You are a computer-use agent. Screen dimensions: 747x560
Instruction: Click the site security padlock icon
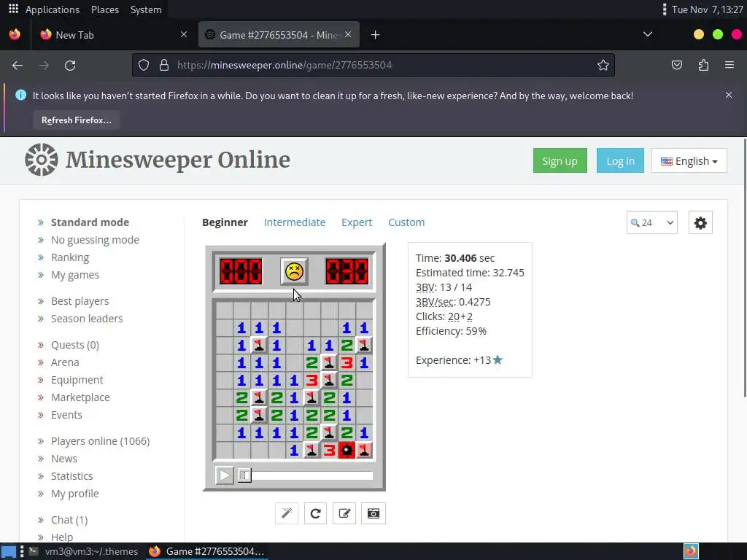coord(164,65)
